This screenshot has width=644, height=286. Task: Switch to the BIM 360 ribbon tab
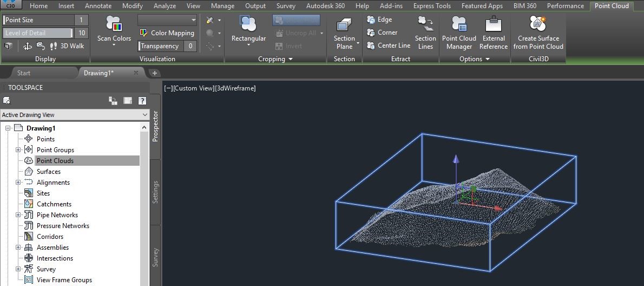(525, 6)
